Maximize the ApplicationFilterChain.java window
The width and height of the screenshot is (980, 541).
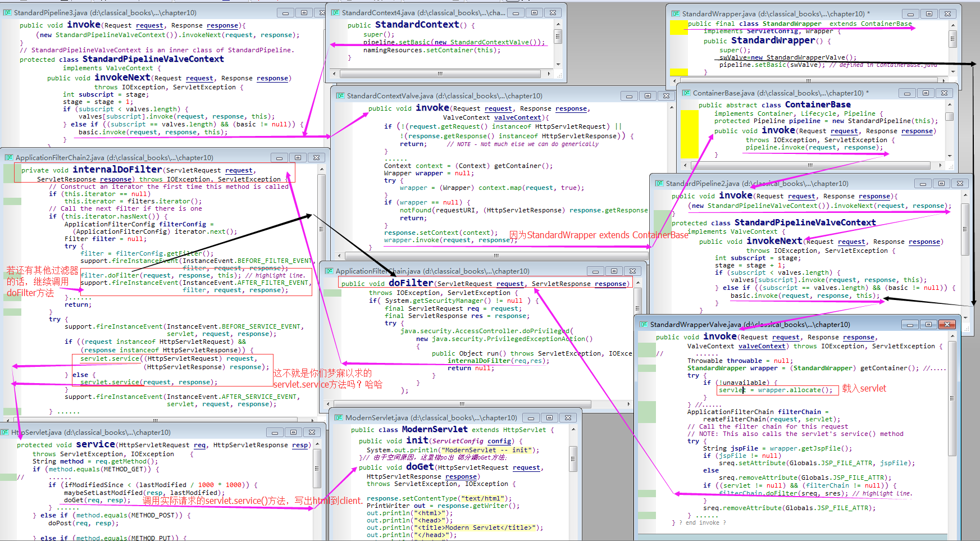[x=614, y=271]
